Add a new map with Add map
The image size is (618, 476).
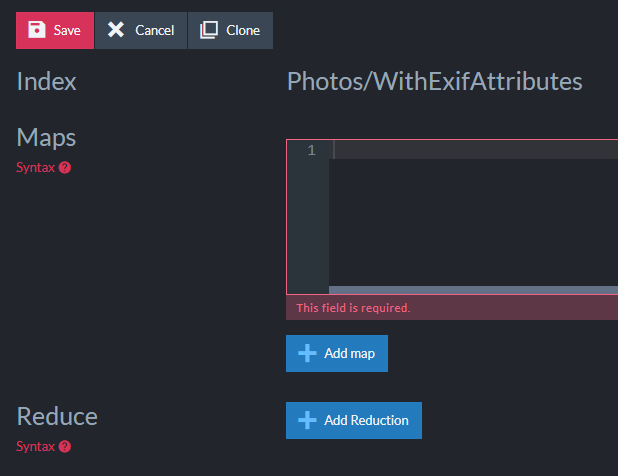[337, 353]
